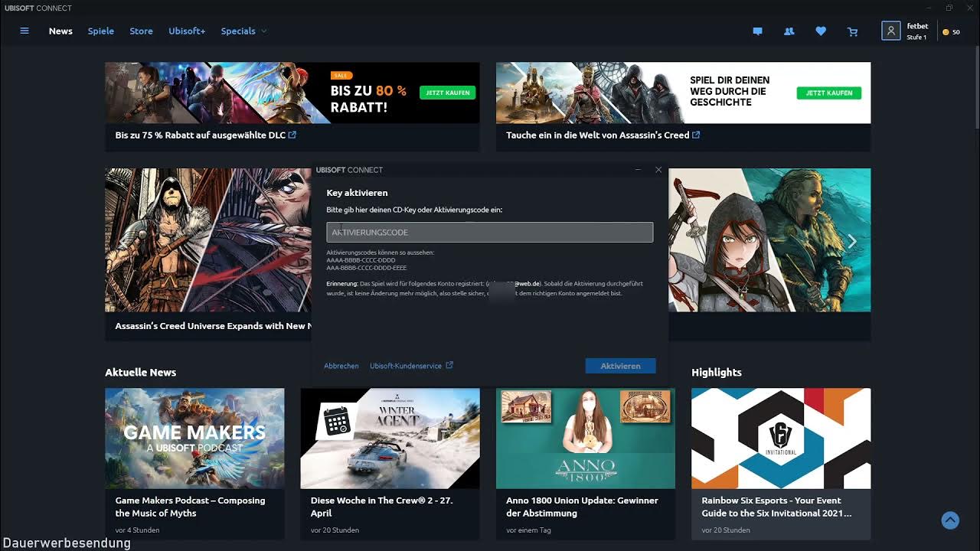Click 'Assassin's Creed Universe Expands' headline

pyautogui.click(x=214, y=326)
